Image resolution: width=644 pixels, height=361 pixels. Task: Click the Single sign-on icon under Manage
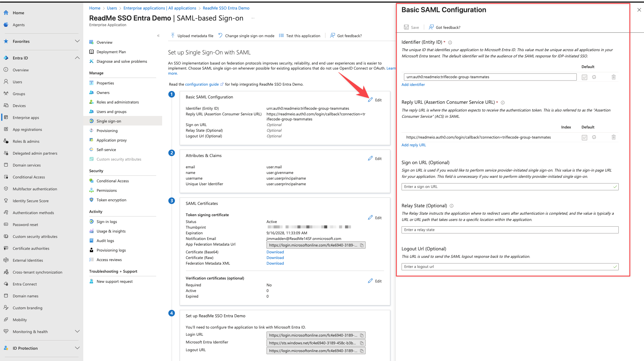92,121
